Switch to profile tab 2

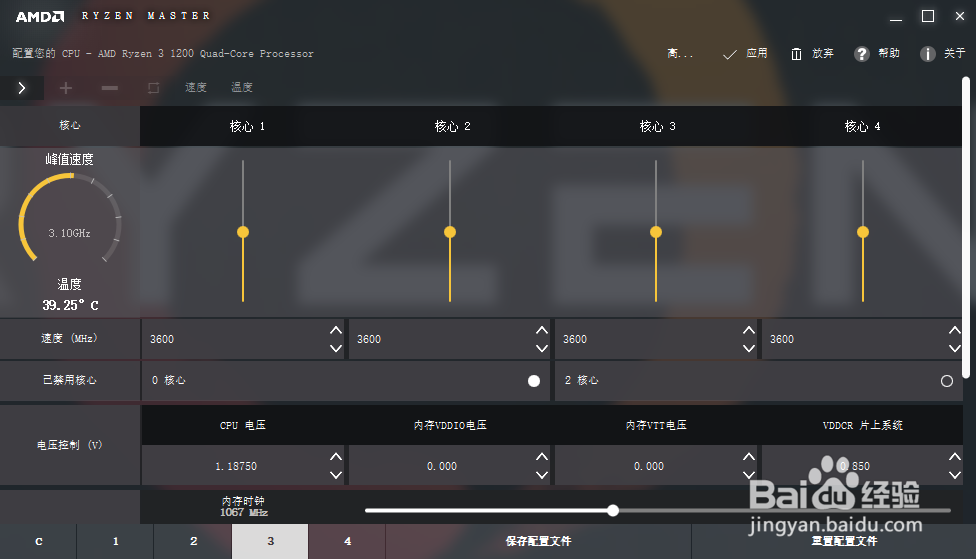193,542
